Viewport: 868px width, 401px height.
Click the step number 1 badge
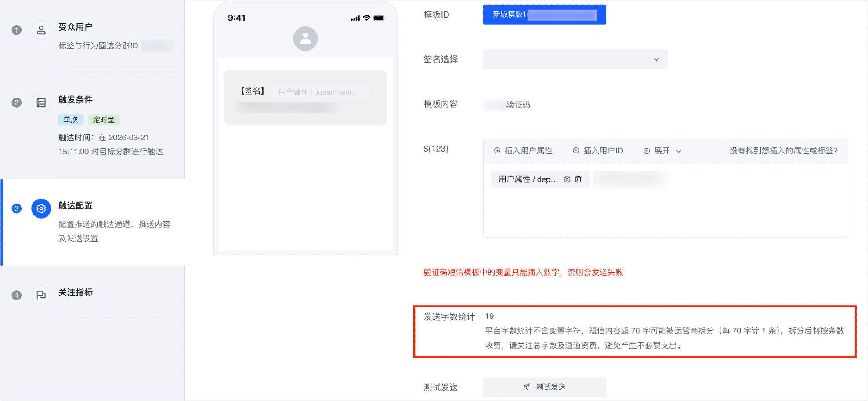pos(17,30)
